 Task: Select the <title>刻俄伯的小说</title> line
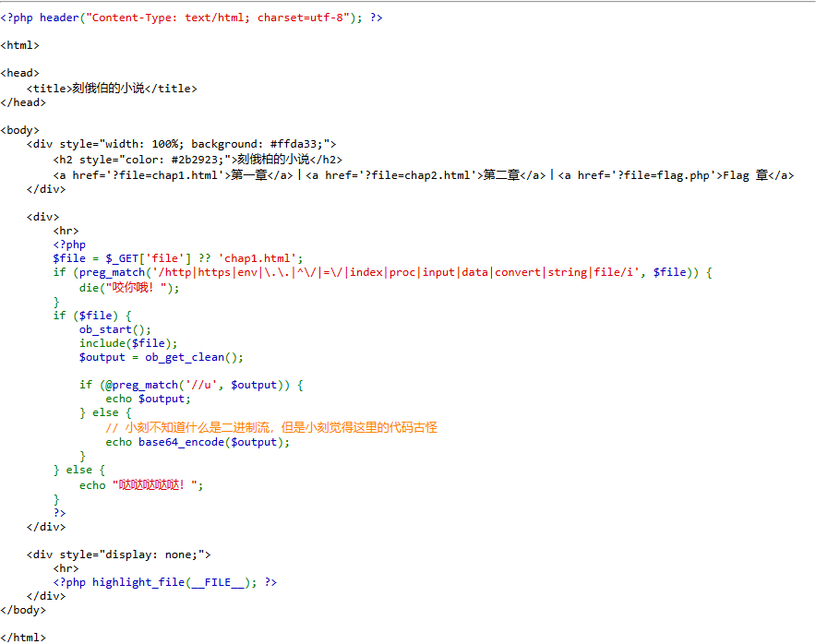click(112, 89)
